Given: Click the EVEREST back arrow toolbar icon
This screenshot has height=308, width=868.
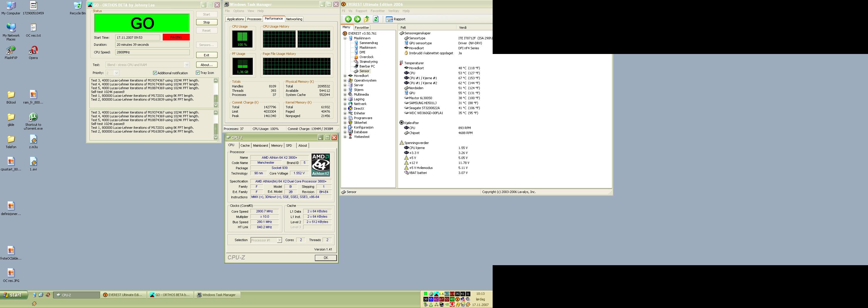Looking at the screenshot, I should tap(348, 19).
